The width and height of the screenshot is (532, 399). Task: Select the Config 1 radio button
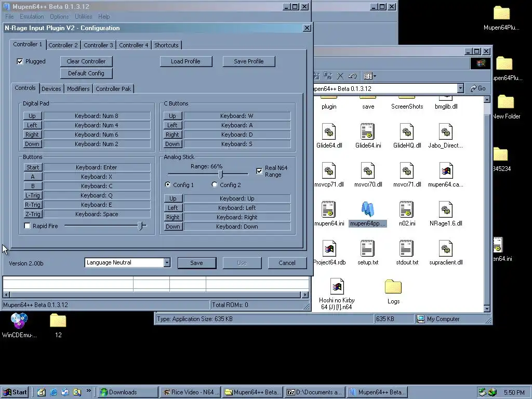pos(168,184)
